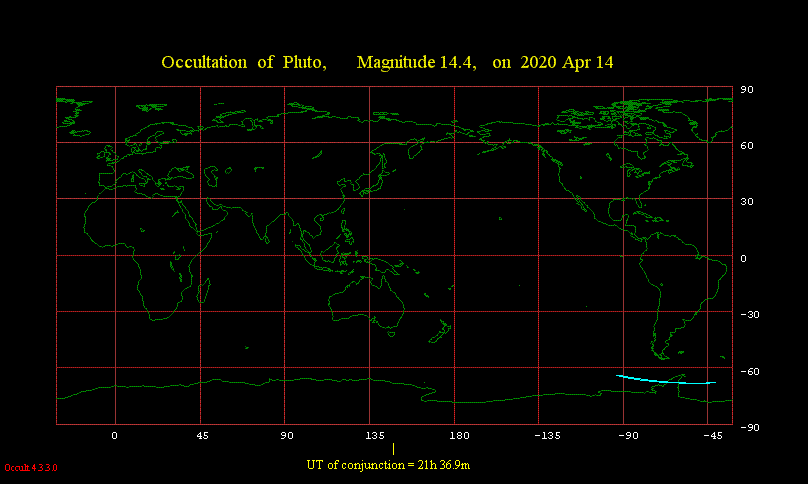Click latitude label '-30'
Image resolution: width=808 pixels, height=484 pixels.
coord(750,314)
